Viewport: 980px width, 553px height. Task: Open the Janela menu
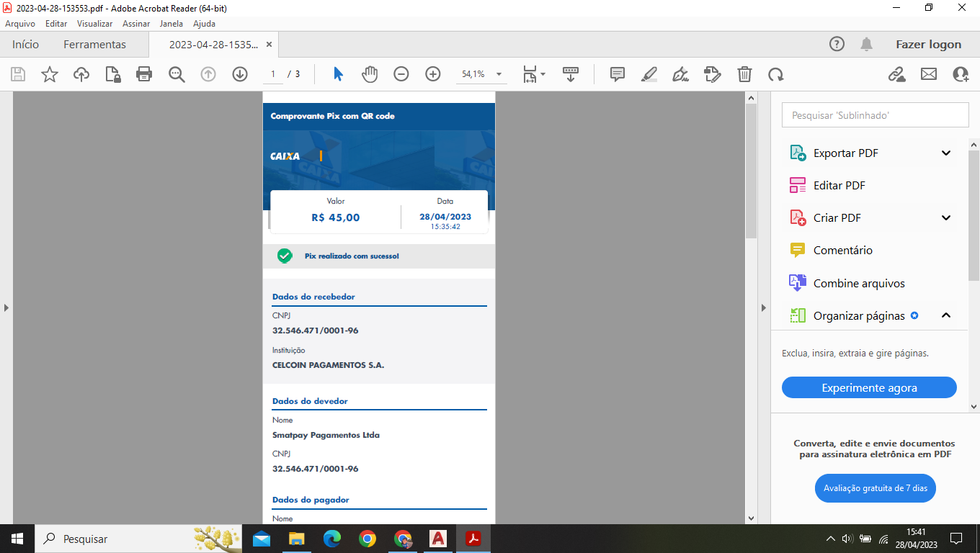pyautogui.click(x=171, y=23)
